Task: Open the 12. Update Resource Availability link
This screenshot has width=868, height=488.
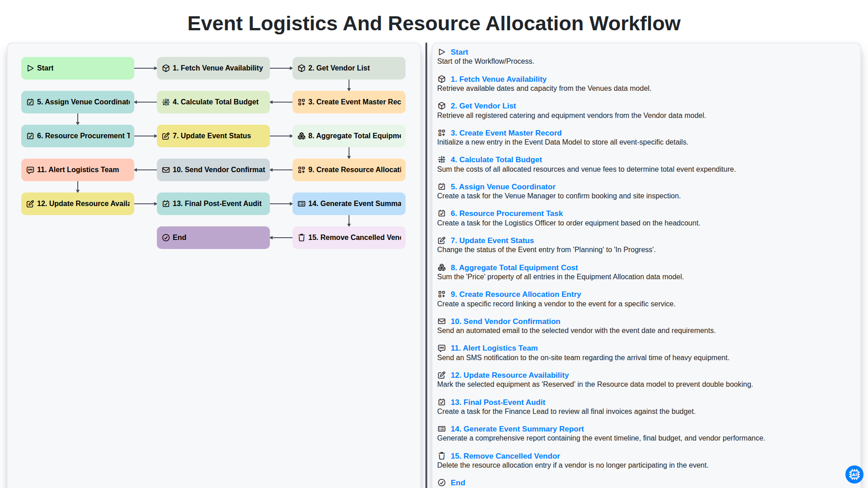Action: pos(509,375)
